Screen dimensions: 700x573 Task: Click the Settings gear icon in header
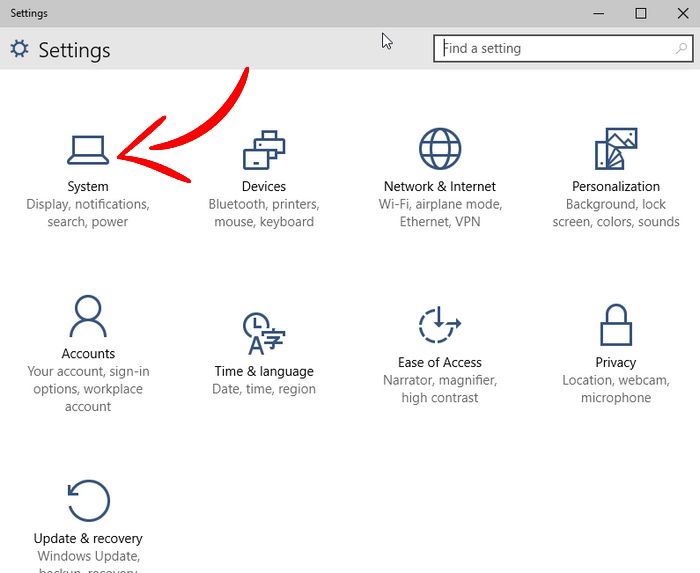19,49
